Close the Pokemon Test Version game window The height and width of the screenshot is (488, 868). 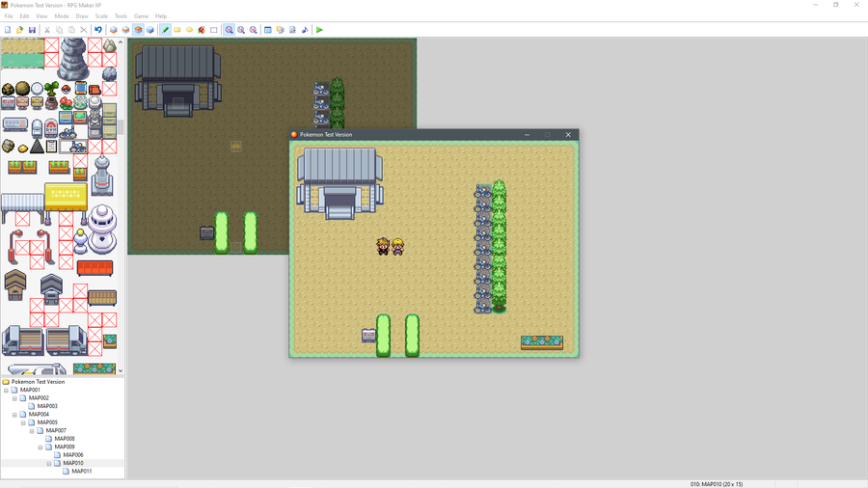568,134
